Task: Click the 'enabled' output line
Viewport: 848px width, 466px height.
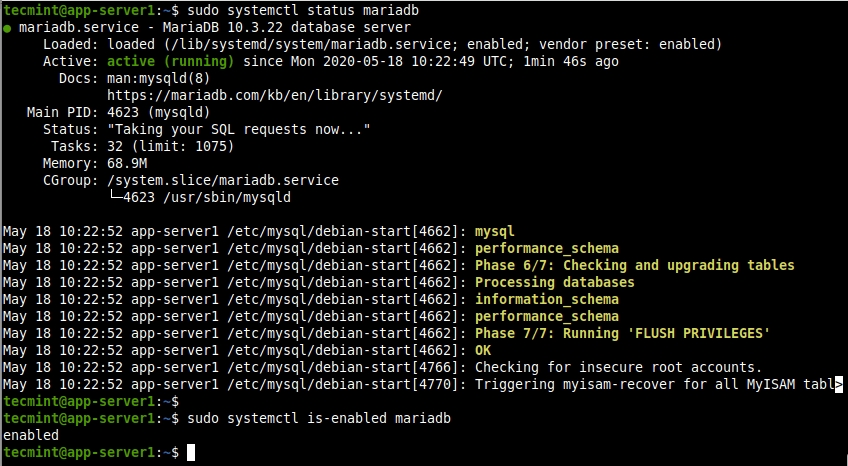Action: [x=31, y=436]
